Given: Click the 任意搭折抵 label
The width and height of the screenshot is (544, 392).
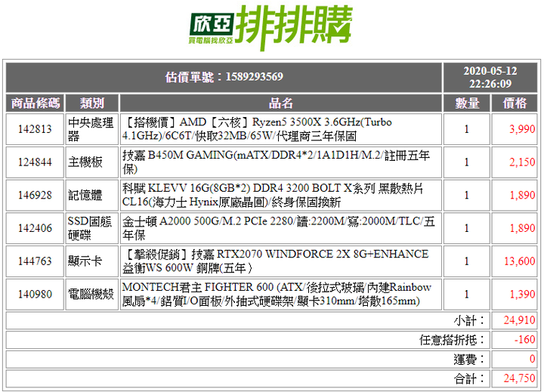Looking at the screenshot, I should (452, 340).
